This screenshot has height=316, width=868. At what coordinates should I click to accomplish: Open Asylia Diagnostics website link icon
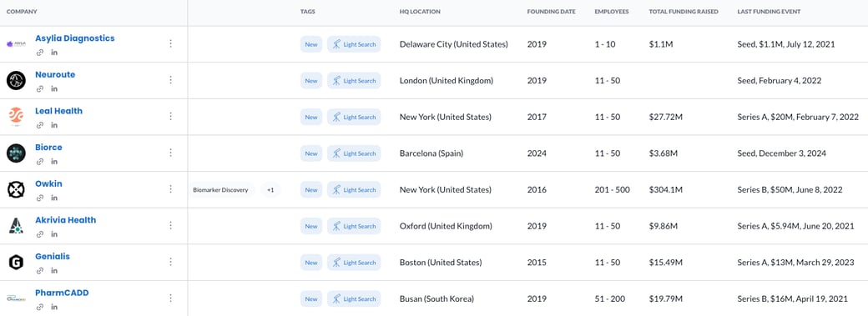[40, 53]
